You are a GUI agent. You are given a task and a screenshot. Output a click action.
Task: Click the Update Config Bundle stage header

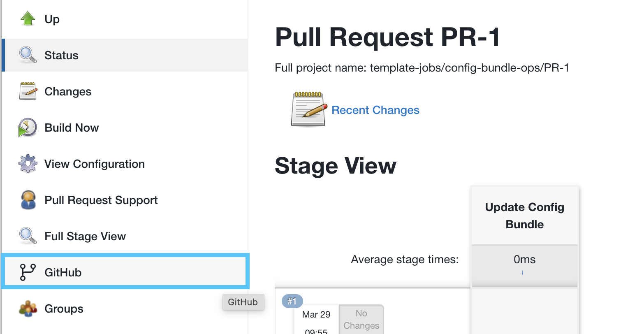click(524, 216)
